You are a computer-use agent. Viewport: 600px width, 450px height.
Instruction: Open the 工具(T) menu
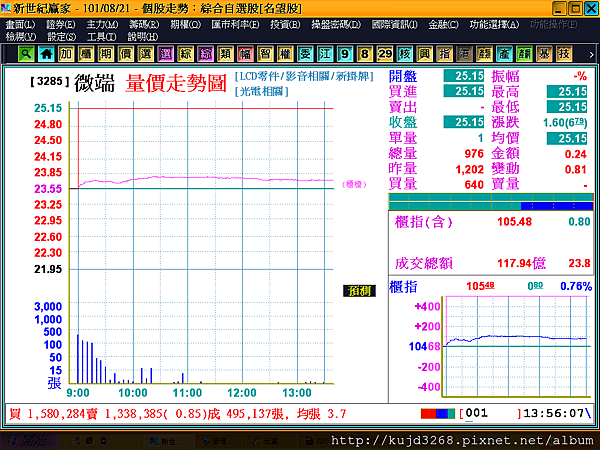click(x=101, y=37)
